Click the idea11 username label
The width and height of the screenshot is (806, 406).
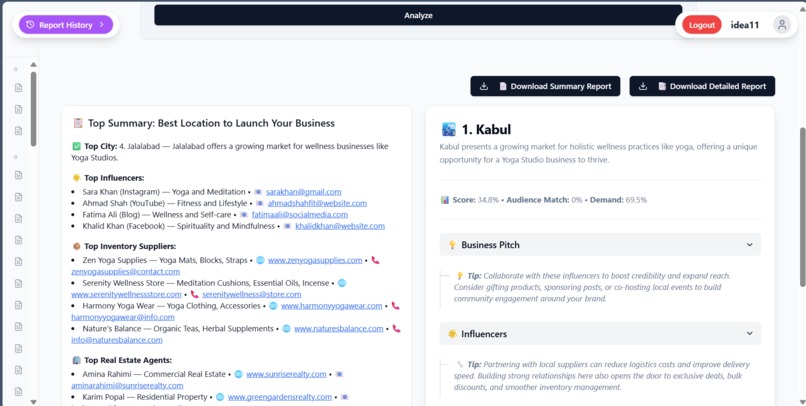click(745, 25)
